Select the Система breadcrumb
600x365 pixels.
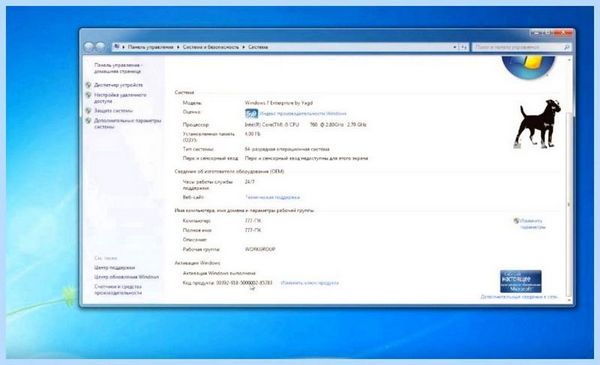pos(258,47)
